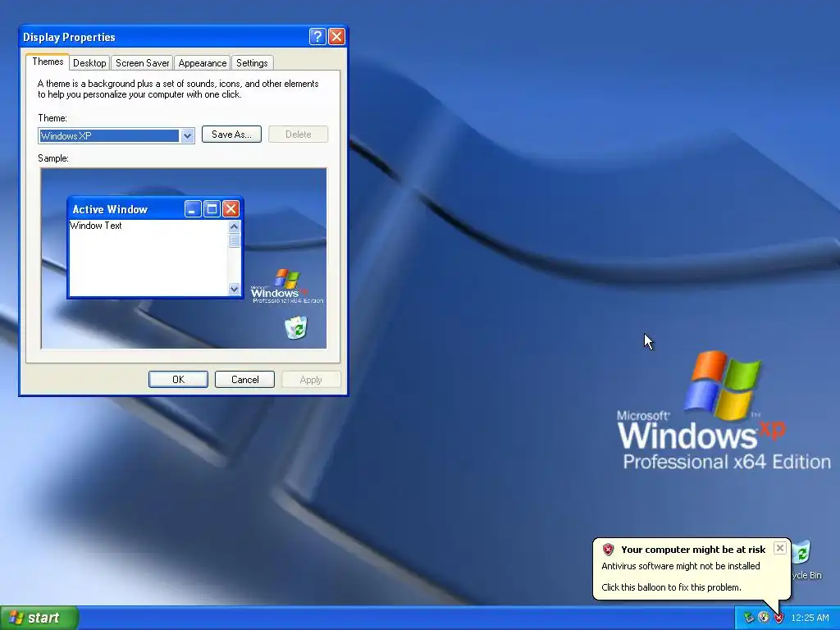Click the help question mark in Display Properties

click(317, 36)
